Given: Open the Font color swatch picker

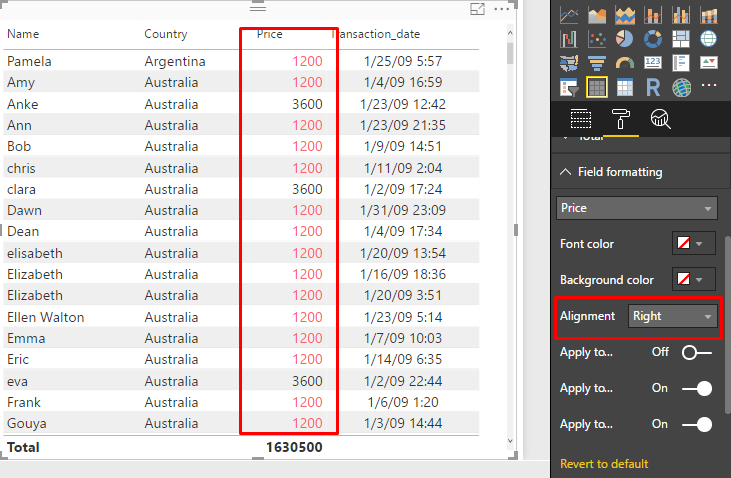Looking at the screenshot, I should point(693,244).
